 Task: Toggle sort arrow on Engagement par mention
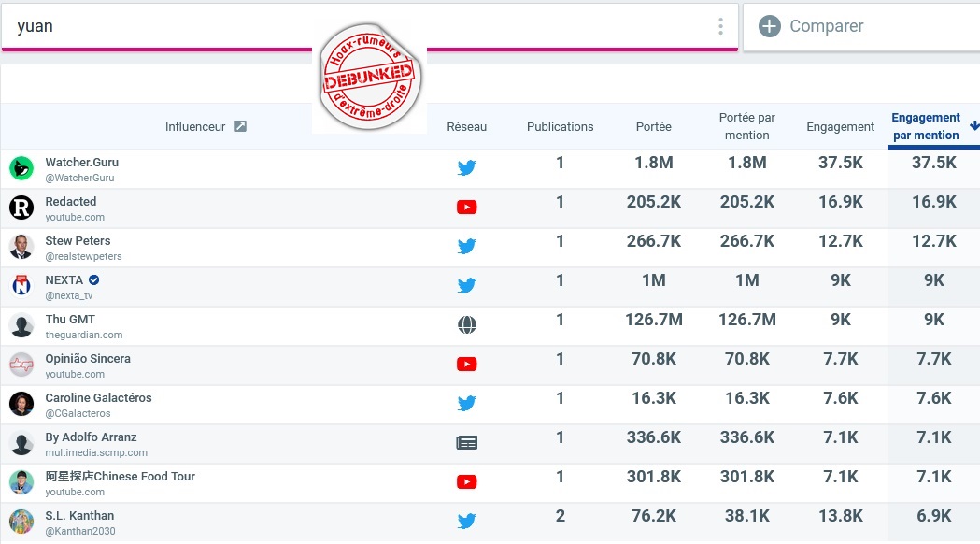click(973, 125)
